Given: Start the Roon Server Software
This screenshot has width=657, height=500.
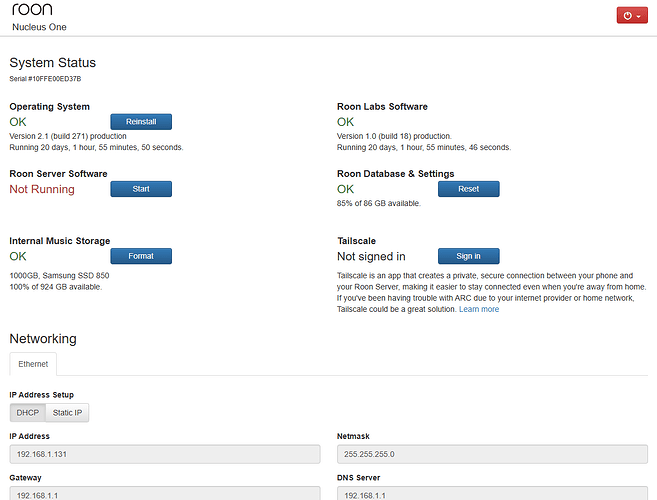Looking at the screenshot, I should (x=141, y=189).
